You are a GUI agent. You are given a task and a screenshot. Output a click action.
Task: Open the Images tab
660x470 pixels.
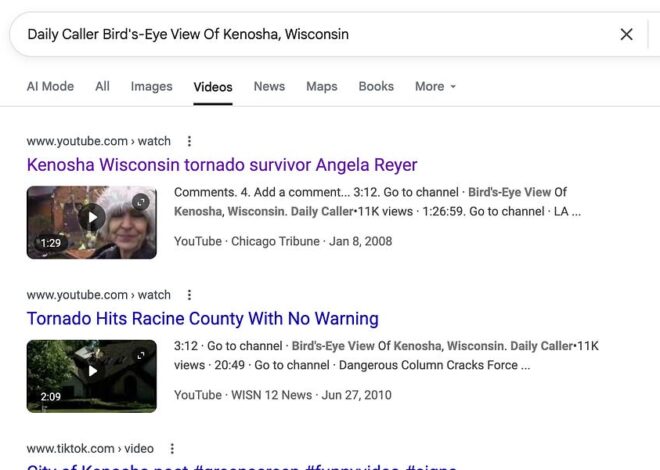point(152,86)
